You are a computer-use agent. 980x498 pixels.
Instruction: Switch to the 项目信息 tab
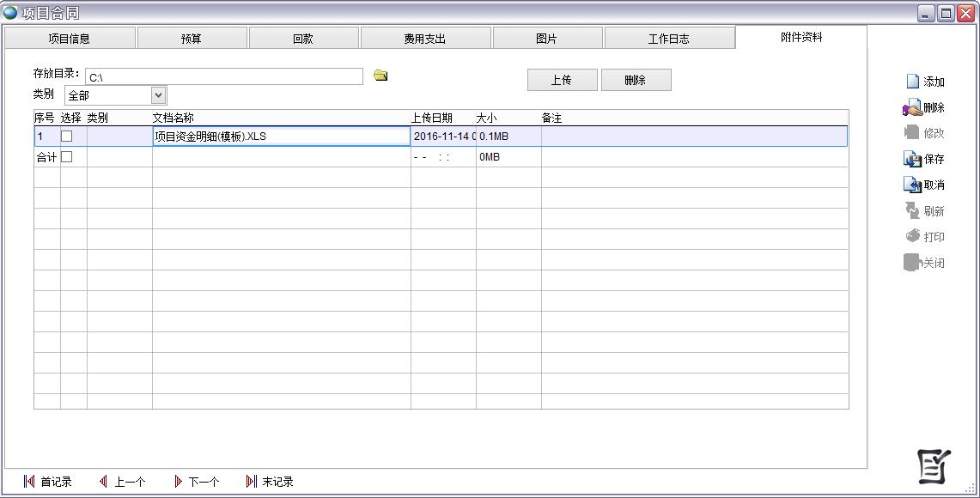tap(70, 37)
